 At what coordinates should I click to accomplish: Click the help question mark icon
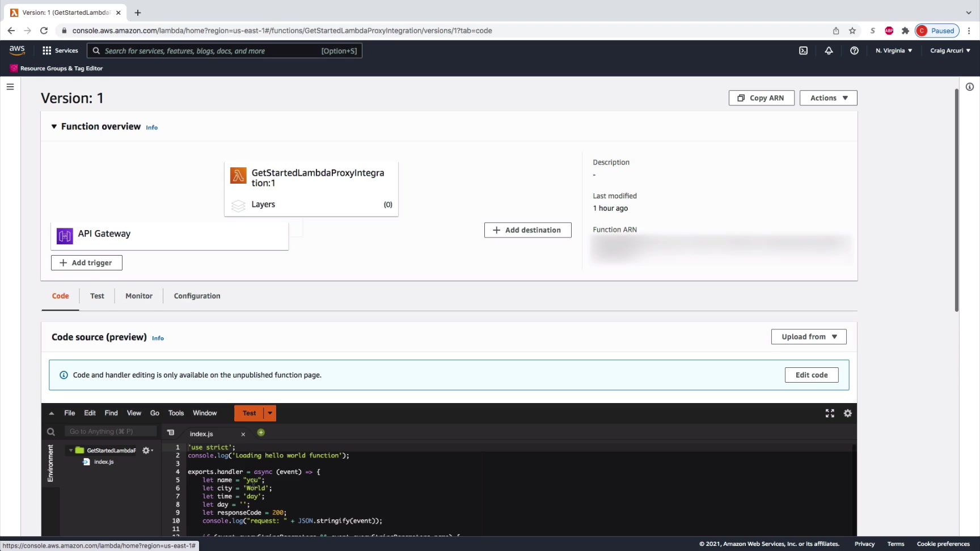click(x=854, y=50)
